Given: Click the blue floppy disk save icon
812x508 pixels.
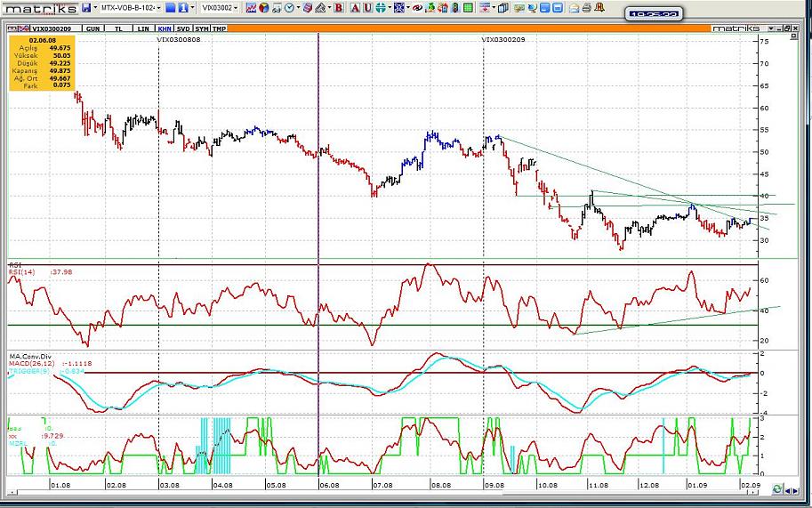Looking at the screenshot, I should point(86,7).
